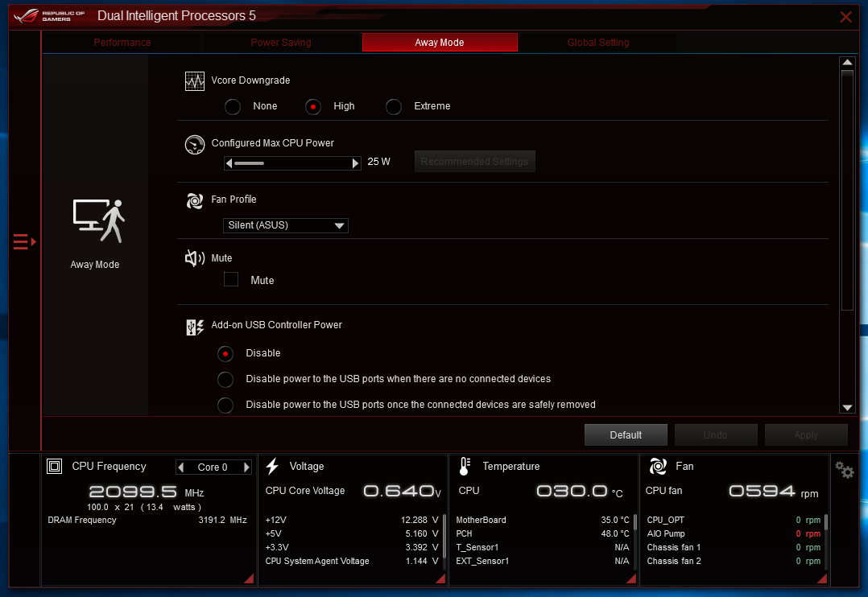Image resolution: width=868 pixels, height=597 pixels.
Task: Click the Recommended Settings button
Action: (x=475, y=162)
